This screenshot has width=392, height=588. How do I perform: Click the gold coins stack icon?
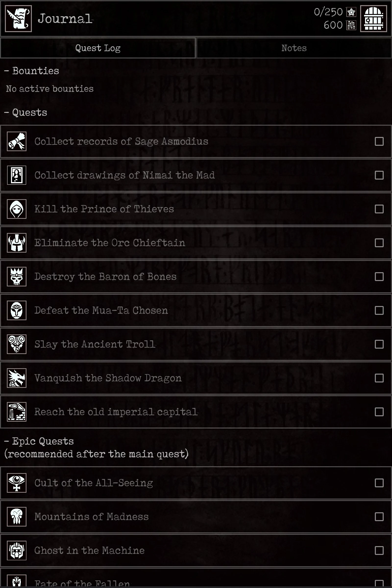point(351,25)
